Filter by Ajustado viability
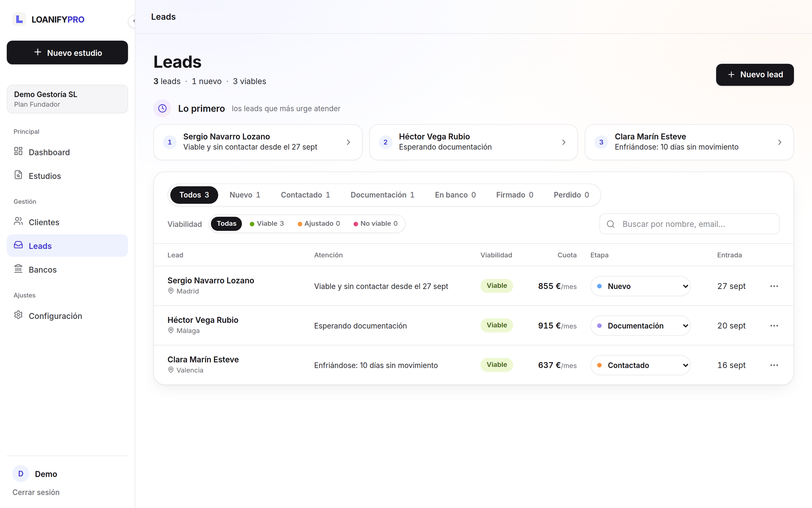Viewport: 812px width, 508px height. coord(319,224)
